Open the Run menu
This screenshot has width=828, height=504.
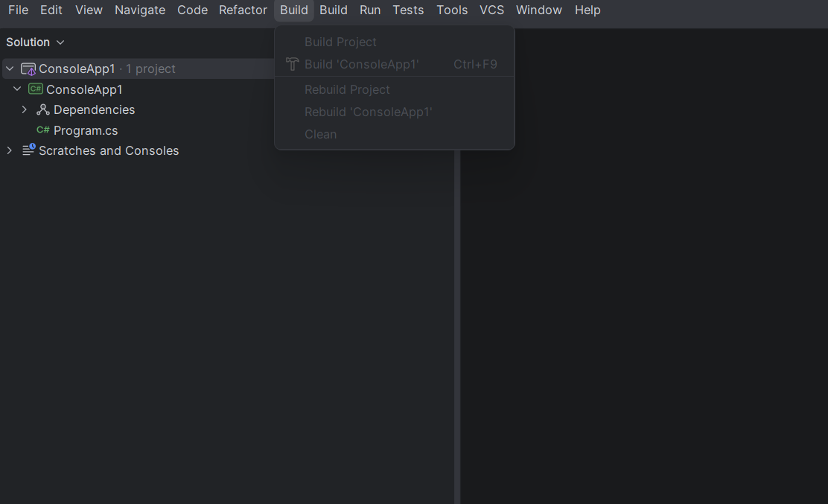(370, 10)
